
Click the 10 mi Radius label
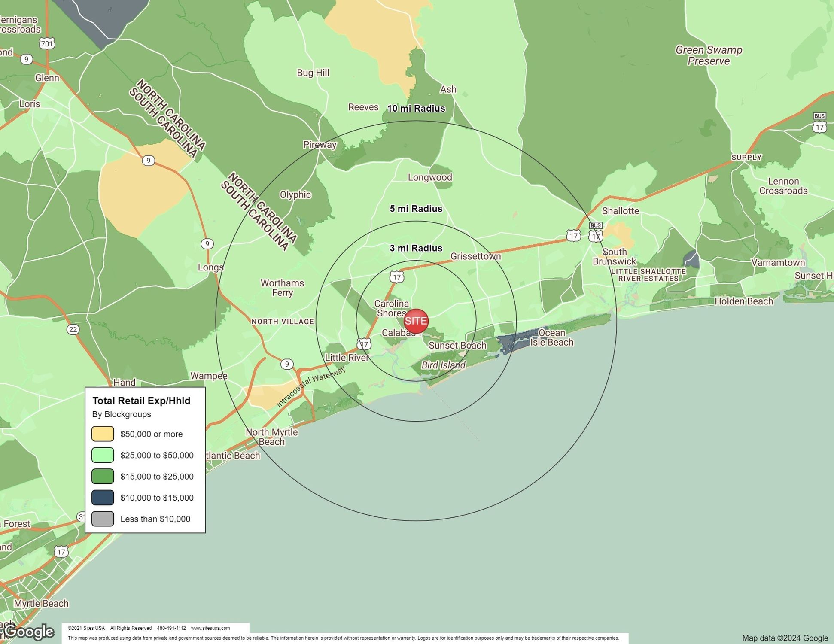click(416, 109)
